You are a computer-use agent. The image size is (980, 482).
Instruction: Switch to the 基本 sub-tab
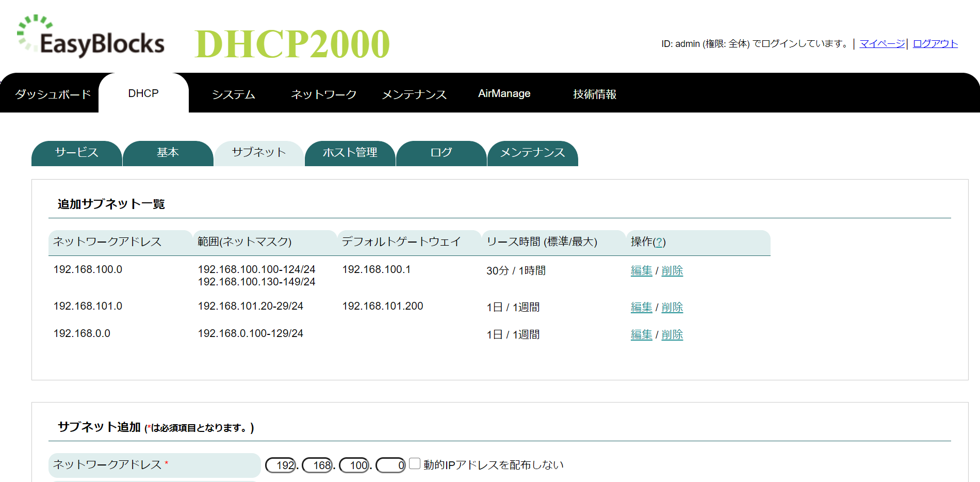pyautogui.click(x=168, y=153)
